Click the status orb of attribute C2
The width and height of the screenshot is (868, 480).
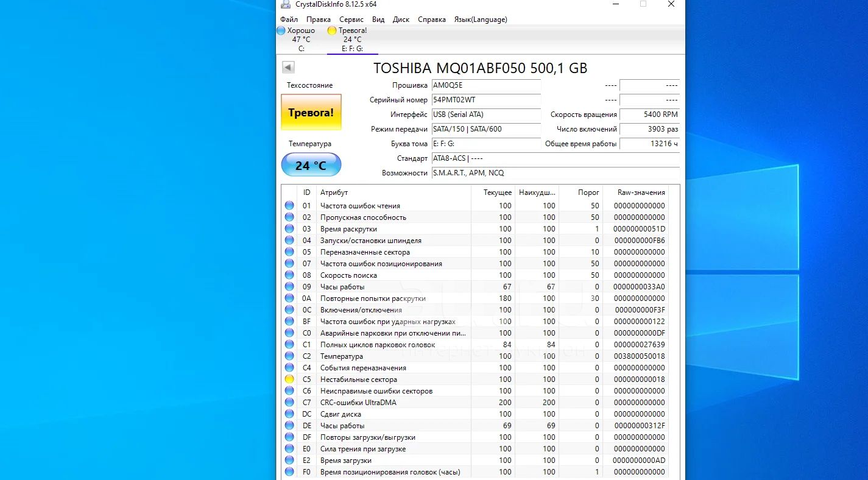[x=289, y=356]
